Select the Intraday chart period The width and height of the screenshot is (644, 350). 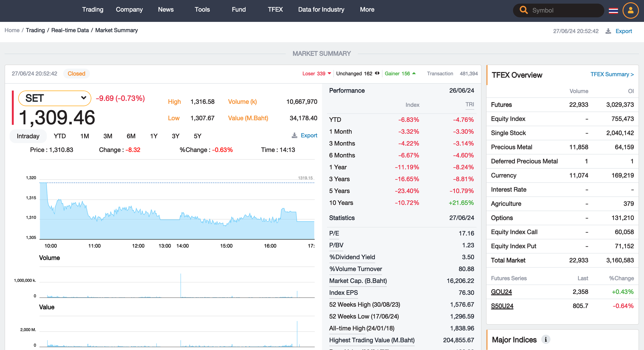click(x=28, y=136)
